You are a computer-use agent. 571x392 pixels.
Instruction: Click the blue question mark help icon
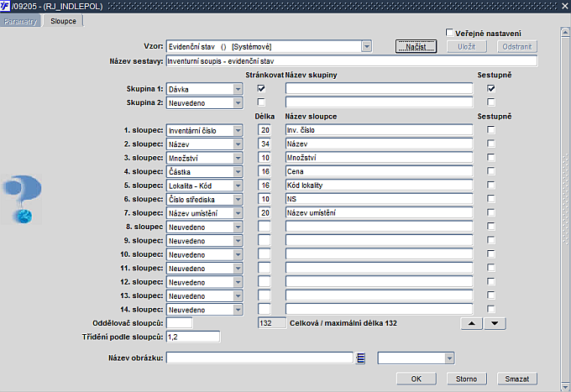[x=23, y=199]
